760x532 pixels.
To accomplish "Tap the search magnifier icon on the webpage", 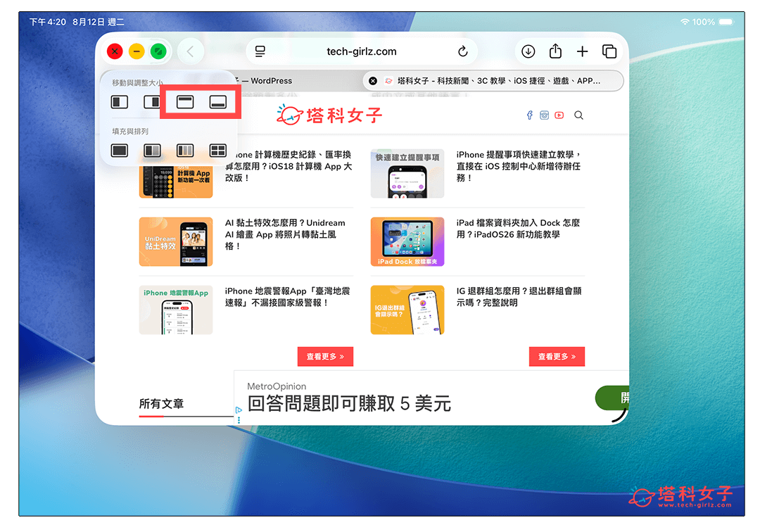I will click(578, 115).
